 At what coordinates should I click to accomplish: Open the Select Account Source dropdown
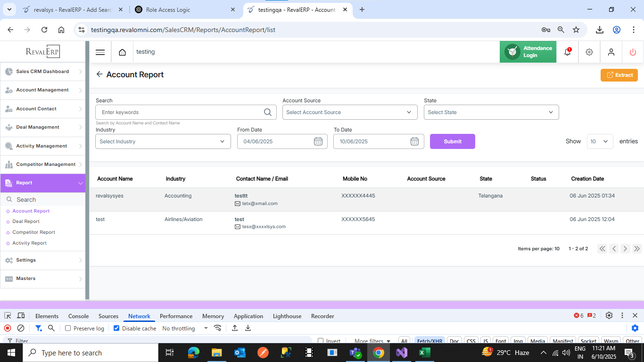click(350, 112)
